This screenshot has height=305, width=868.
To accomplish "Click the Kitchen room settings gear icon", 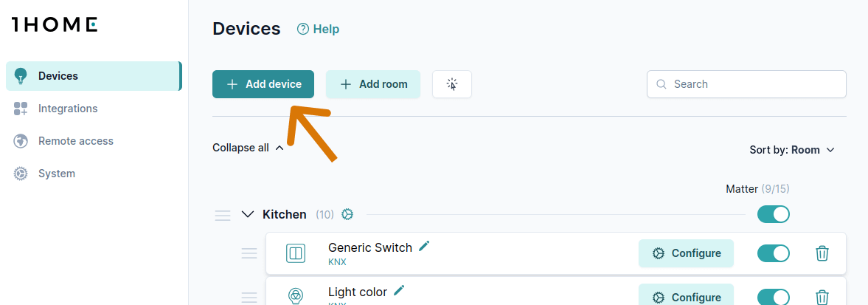I will (347, 214).
